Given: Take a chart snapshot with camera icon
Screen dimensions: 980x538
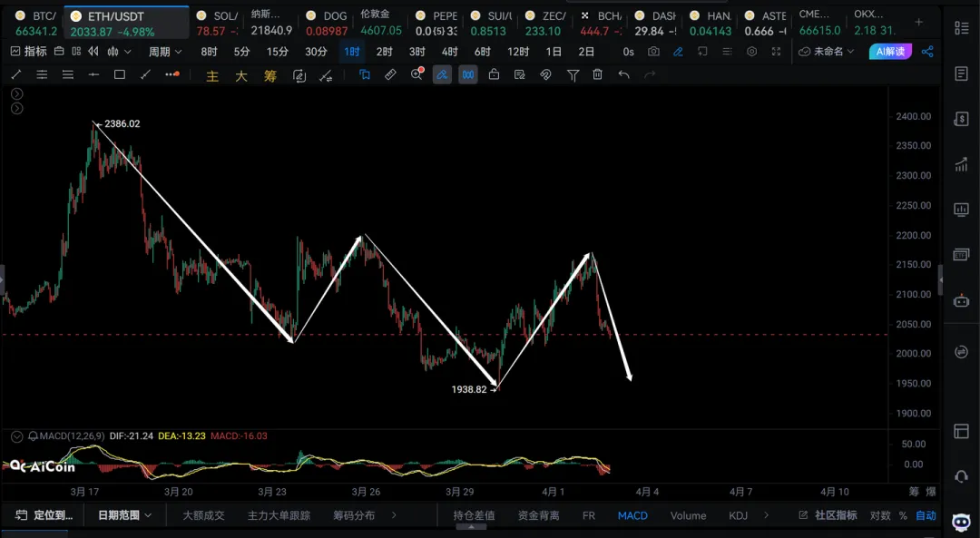Looking at the screenshot, I should tap(653, 52).
